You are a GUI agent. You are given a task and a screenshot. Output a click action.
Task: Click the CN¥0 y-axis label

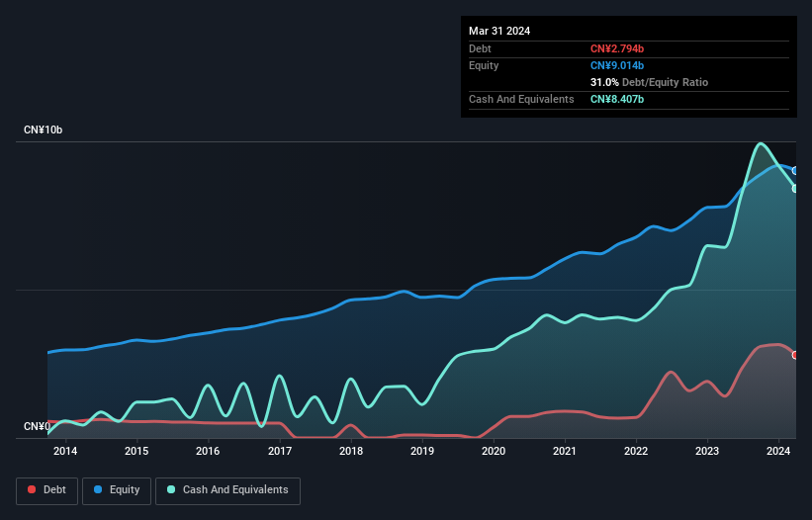tap(37, 426)
